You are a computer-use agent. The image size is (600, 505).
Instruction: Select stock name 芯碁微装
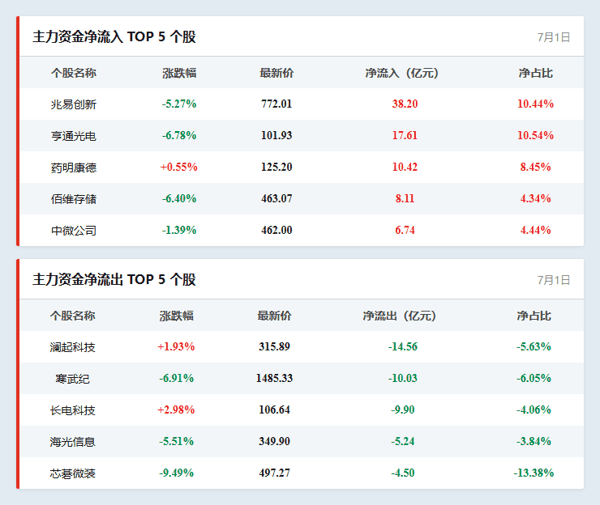[x=72, y=474]
